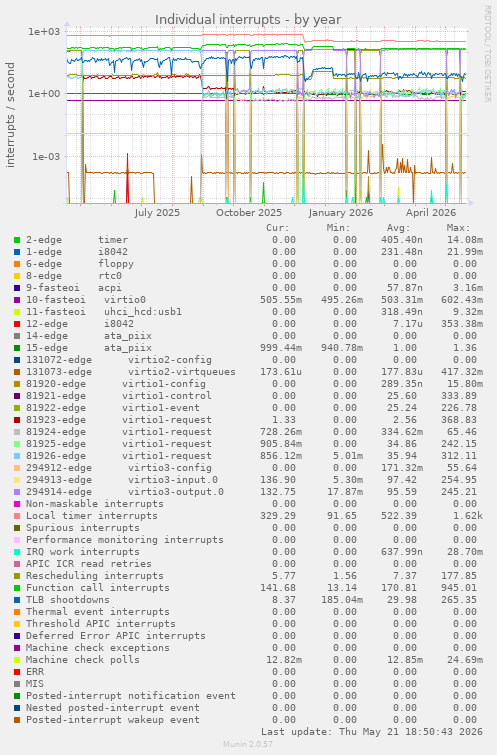Click the 15-edge ata_piix legend label
Screen dimensions: 497x755
coord(89,348)
